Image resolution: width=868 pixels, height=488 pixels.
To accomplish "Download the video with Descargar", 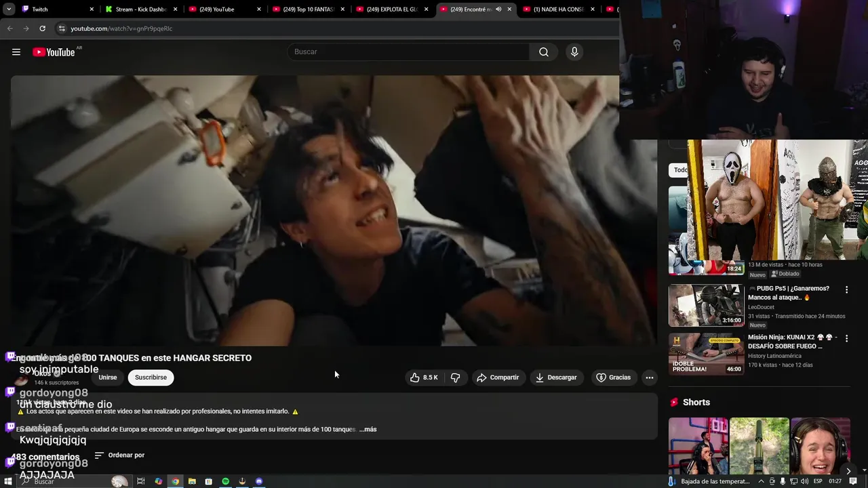I will (x=556, y=378).
